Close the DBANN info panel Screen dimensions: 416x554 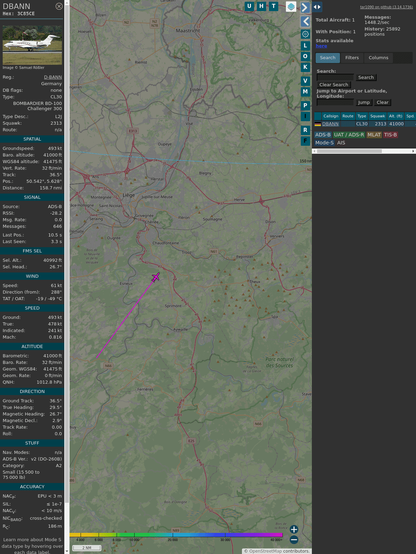(x=59, y=6)
